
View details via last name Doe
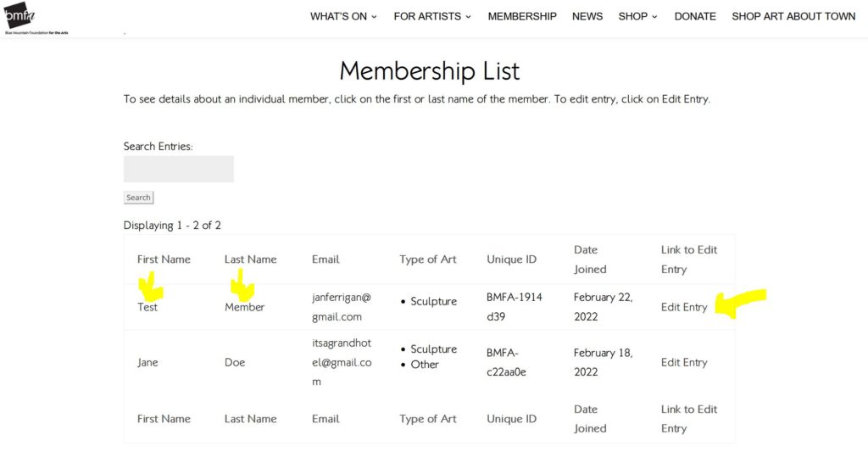235,362
